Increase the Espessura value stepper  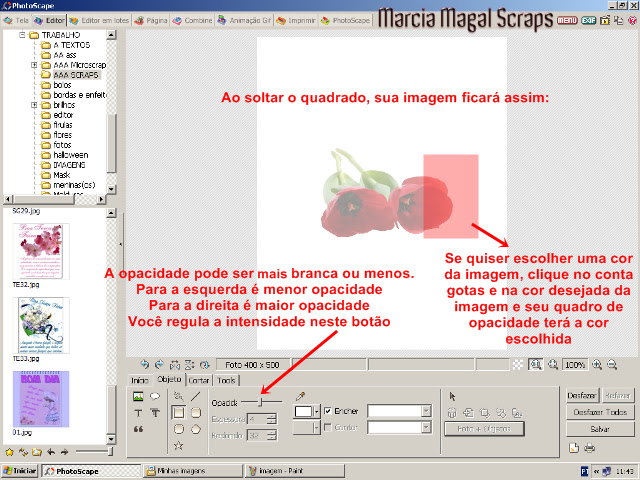coord(272,416)
